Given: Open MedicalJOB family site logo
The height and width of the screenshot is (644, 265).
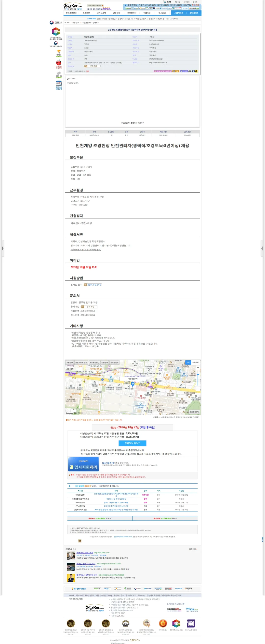Looking at the screenshot, I should 174,609.
